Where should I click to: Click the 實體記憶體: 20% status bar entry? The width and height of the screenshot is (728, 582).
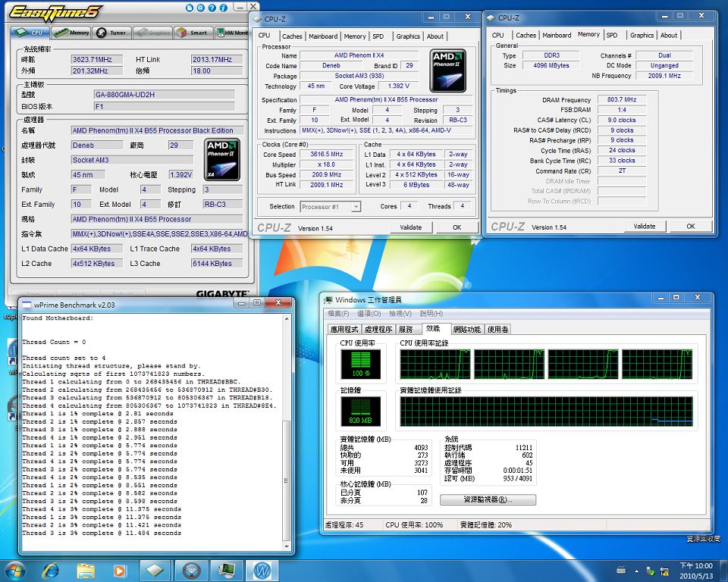click(485, 525)
